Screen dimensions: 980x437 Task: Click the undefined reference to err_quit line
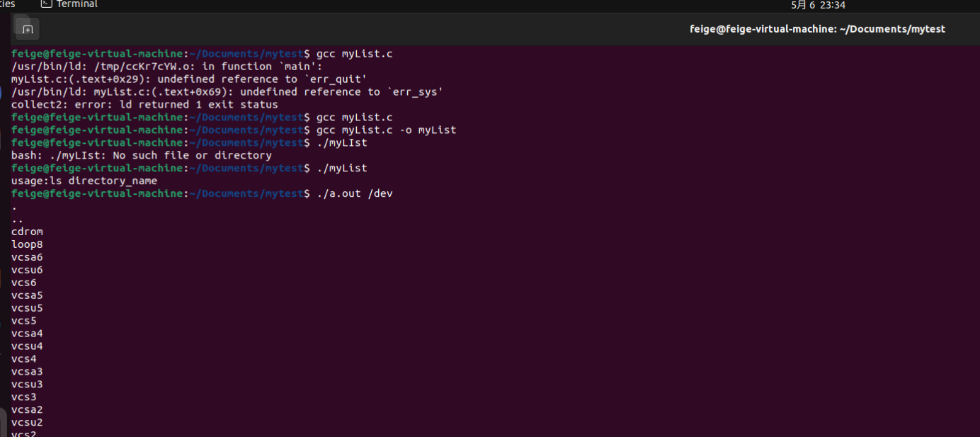[189, 79]
